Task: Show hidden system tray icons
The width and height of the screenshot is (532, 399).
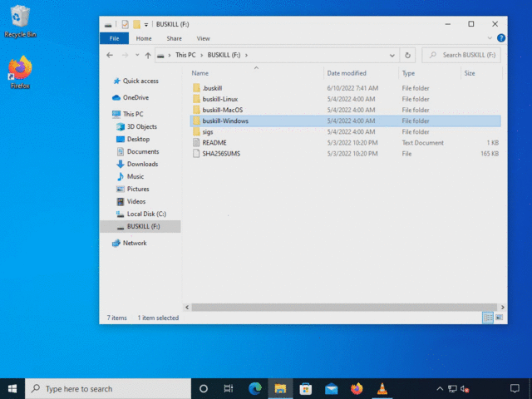Action: click(440, 389)
